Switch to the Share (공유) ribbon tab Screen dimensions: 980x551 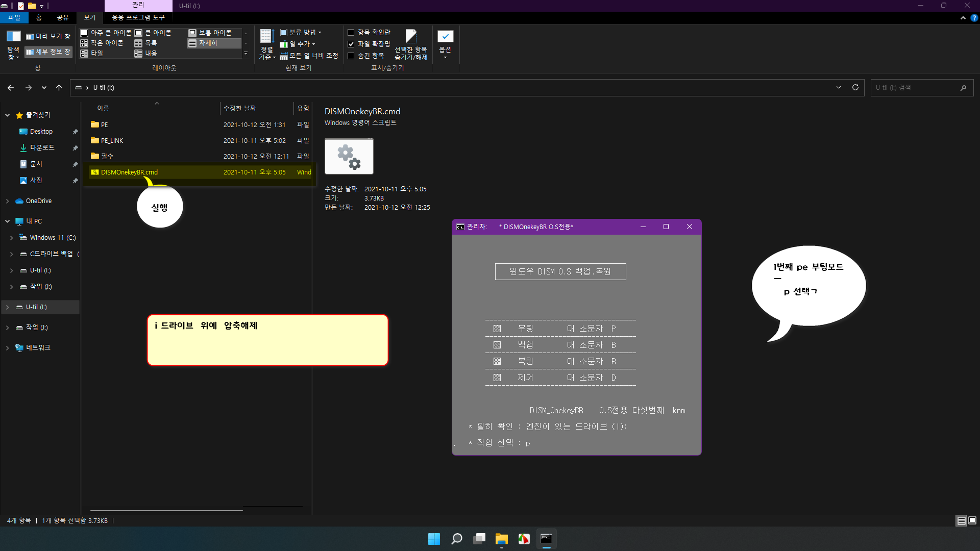[x=63, y=17]
